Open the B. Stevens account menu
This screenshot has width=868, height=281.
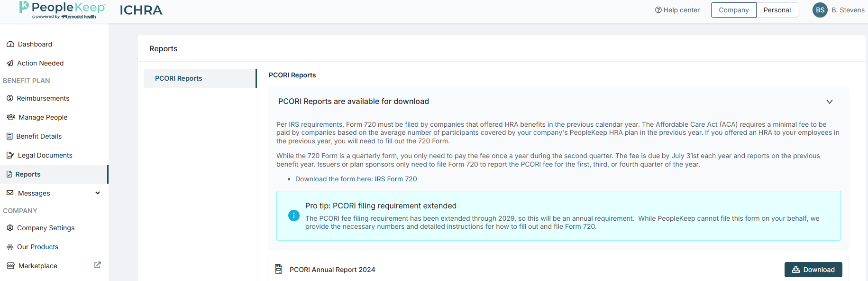pos(838,10)
